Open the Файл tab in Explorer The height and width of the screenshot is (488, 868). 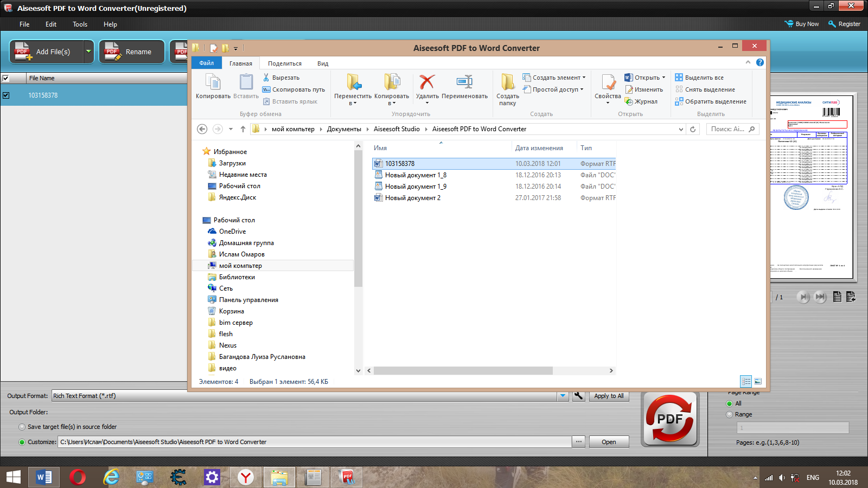point(206,63)
